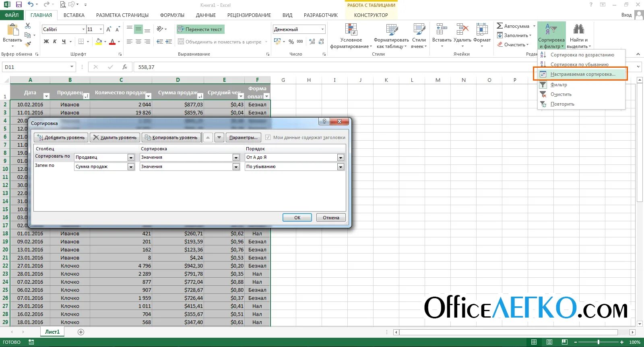The width and height of the screenshot is (644, 347).
Task: Click the Paste clipboard icon
Action: [12, 30]
